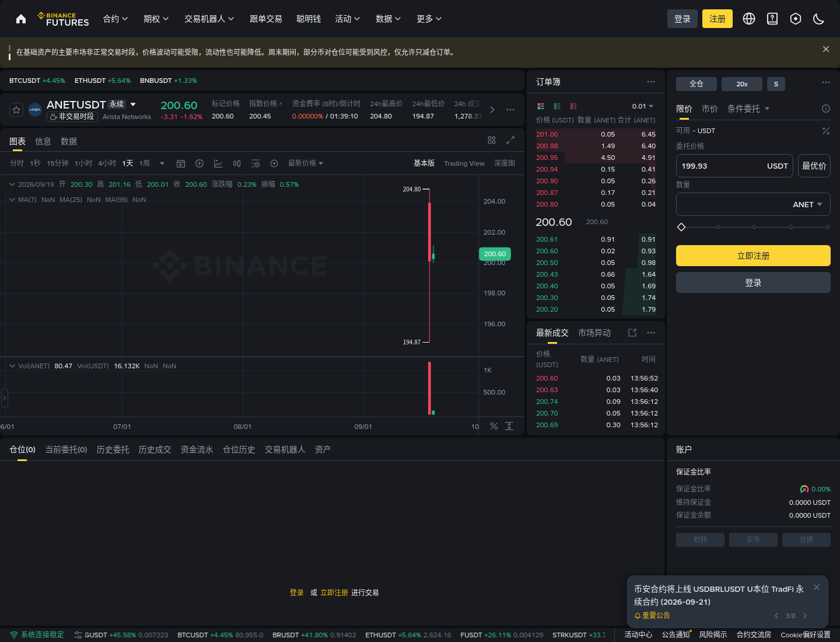Toggle auto-fit price scale icon
The image size is (840, 642).
(509, 426)
